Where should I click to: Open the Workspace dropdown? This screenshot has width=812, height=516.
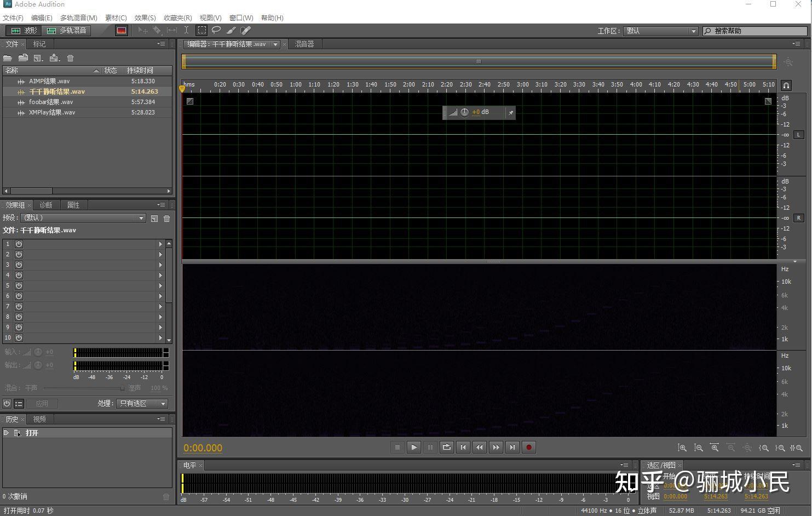pos(661,31)
